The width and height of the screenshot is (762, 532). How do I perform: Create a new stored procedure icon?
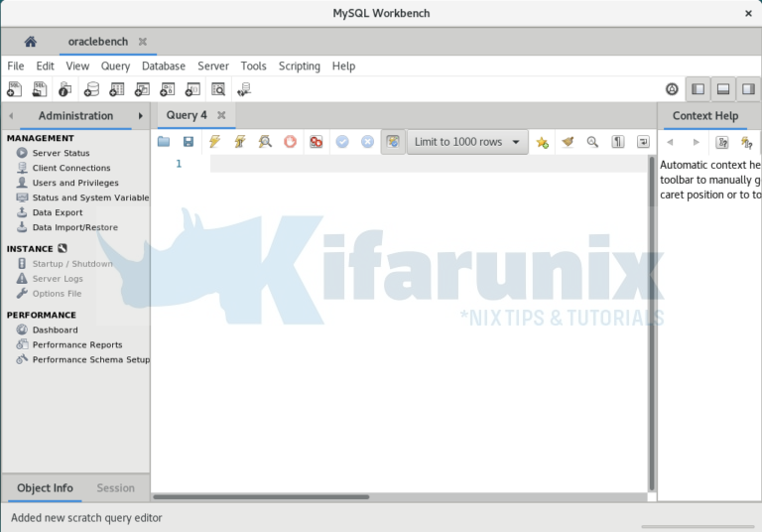pyautogui.click(x=167, y=89)
